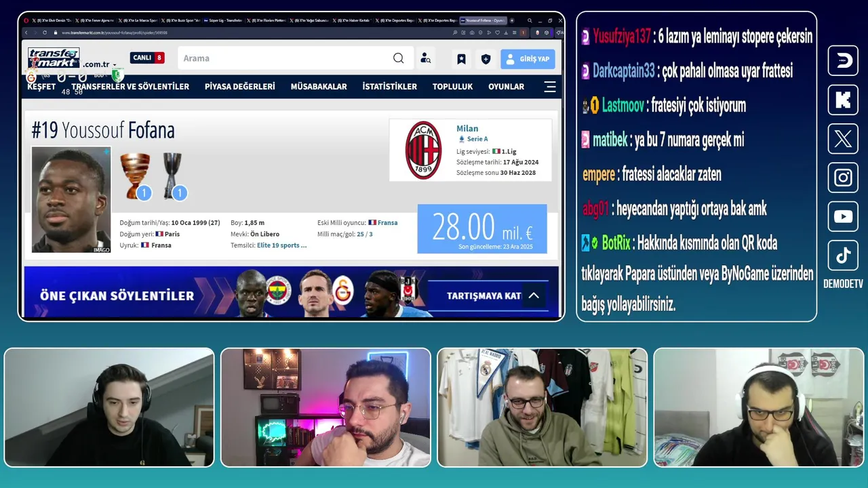Open the Elite 19 sports agent link
868x488 pixels.
[x=281, y=245]
